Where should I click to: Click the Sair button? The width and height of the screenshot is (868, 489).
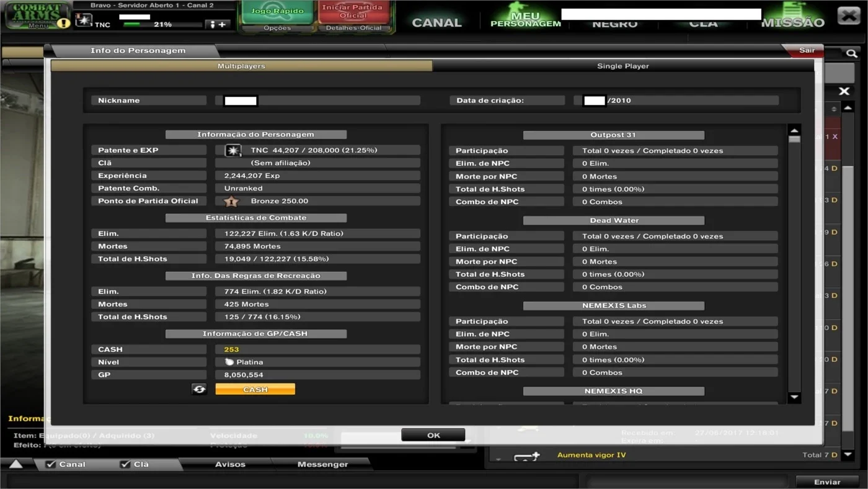tap(807, 50)
